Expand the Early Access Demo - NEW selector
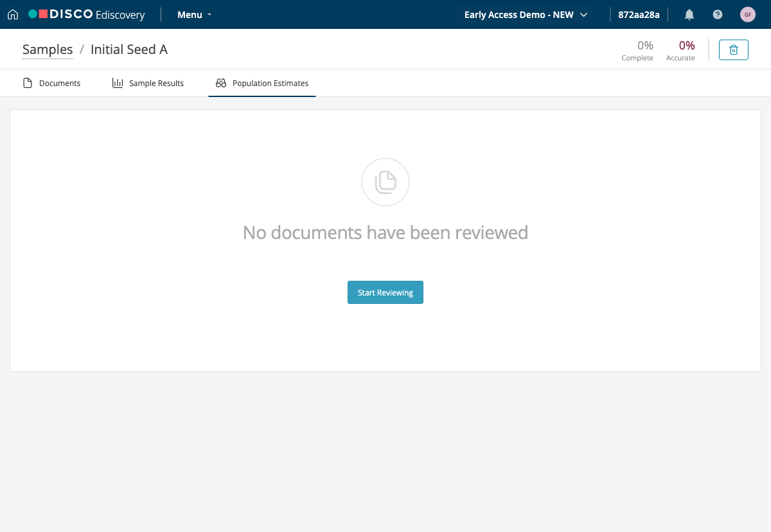 click(526, 15)
